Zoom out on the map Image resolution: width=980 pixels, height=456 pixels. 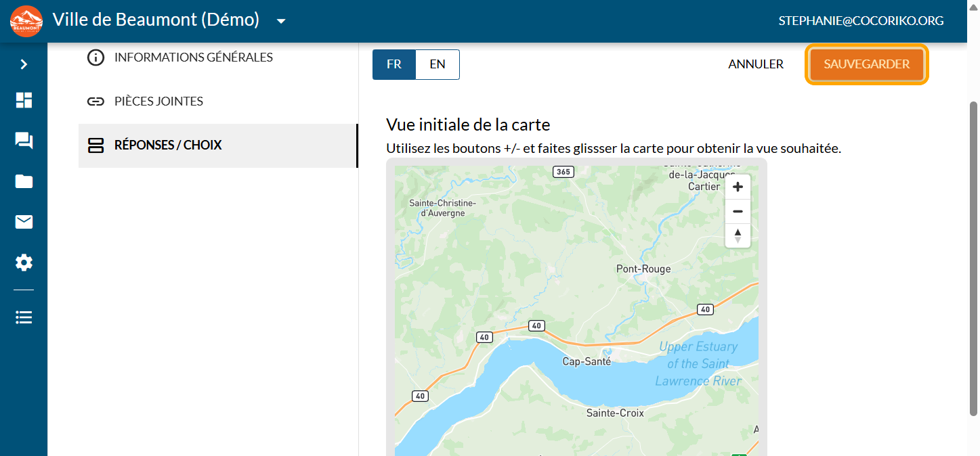pos(738,212)
